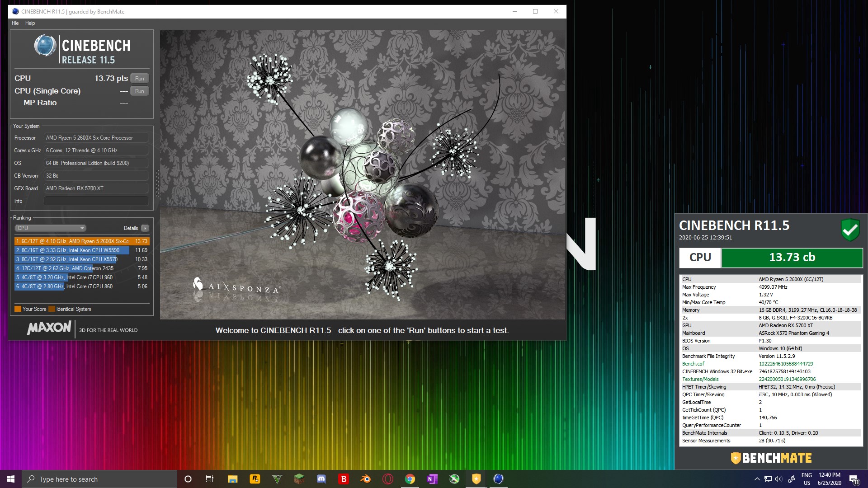Switch to BenchMate shield taskbar icon
The width and height of the screenshot is (868, 488).
[x=476, y=479]
